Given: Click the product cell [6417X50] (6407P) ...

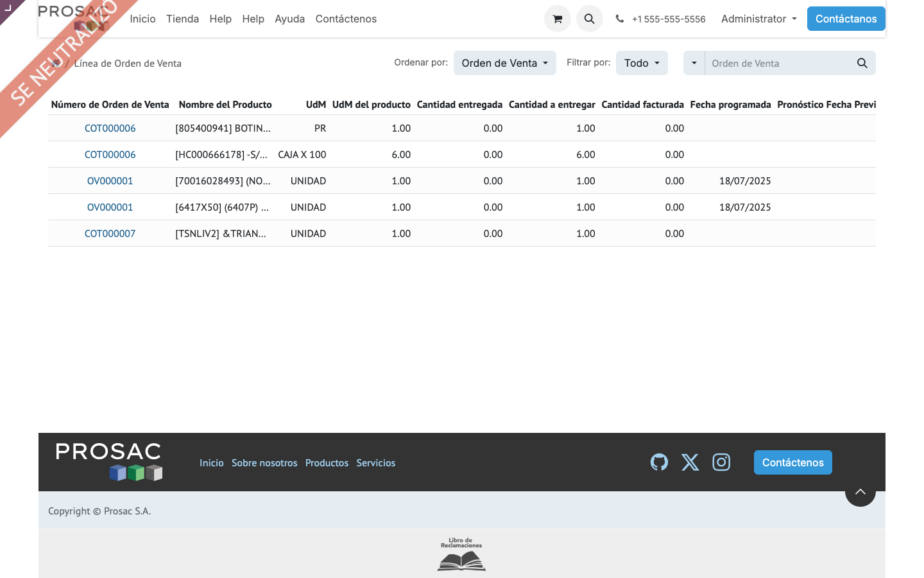Looking at the screenshot, I should (x=222, y=207).
